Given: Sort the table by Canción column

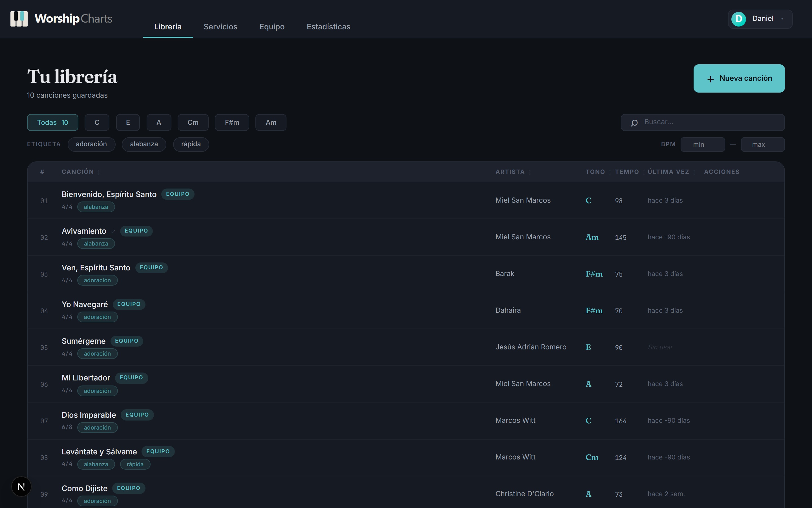Looking at the screenshot, I should point(81,172).
